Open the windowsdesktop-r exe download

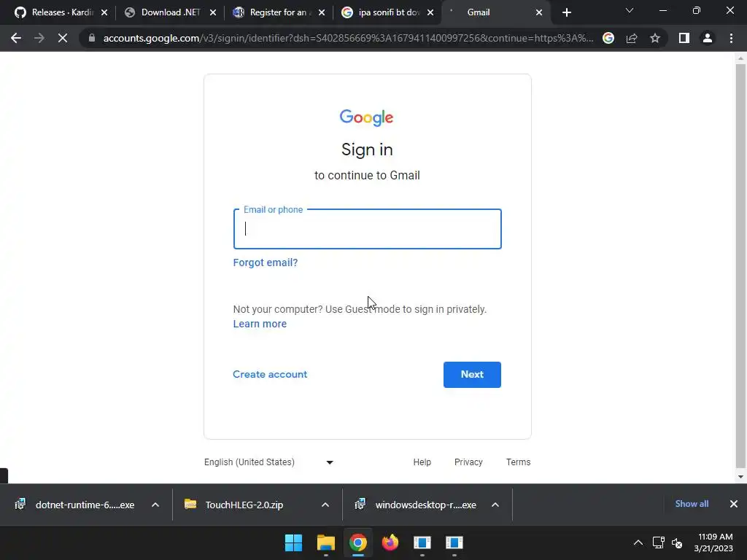415,505
